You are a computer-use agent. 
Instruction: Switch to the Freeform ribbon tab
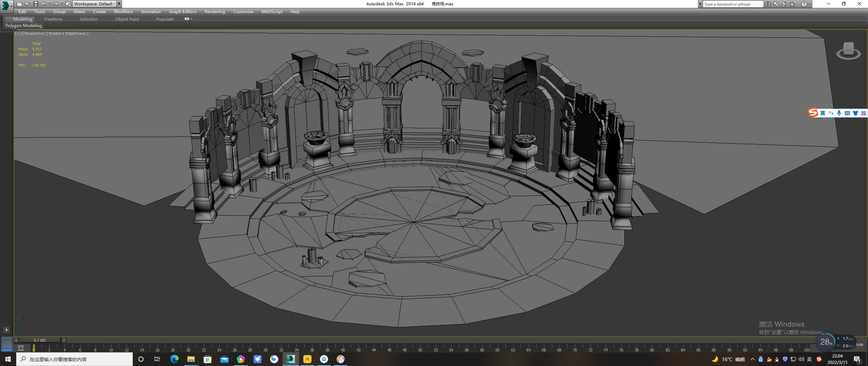53,19
